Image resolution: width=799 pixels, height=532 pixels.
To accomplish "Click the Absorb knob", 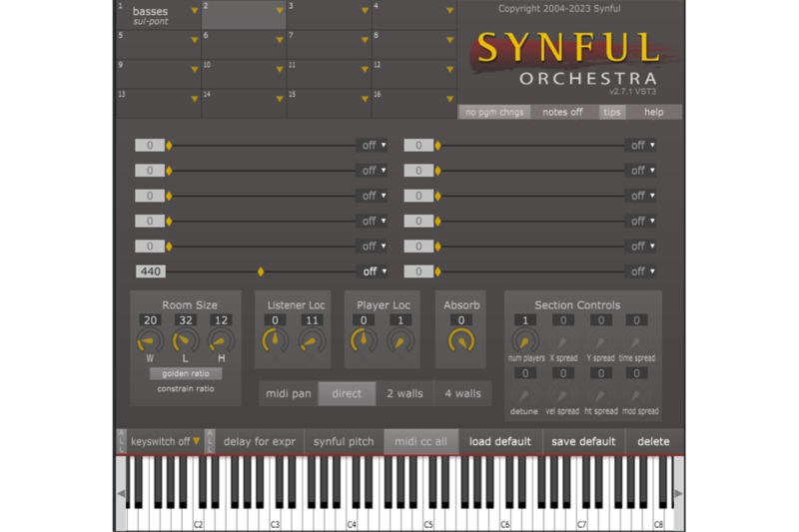I will coord(460,341).
